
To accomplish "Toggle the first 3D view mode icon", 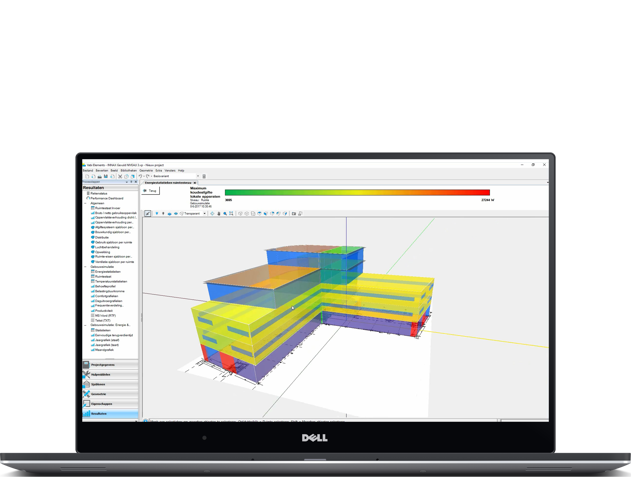I will (149, 213).
